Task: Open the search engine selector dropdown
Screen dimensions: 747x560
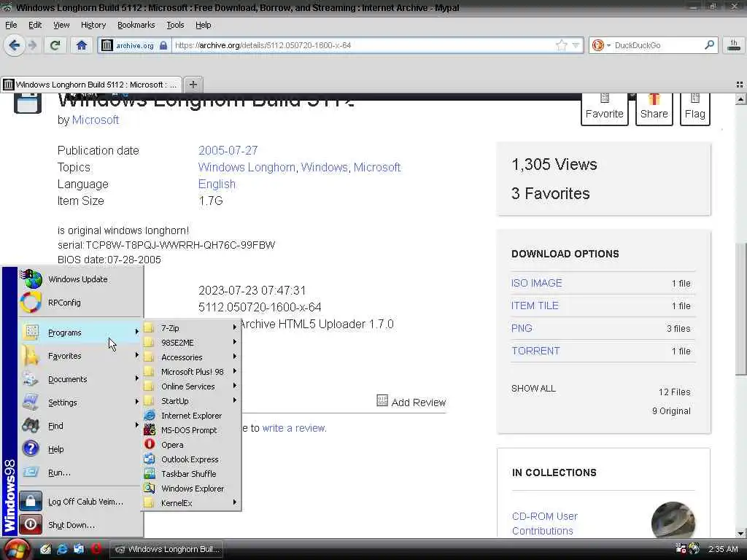Action: pos(601,45)
